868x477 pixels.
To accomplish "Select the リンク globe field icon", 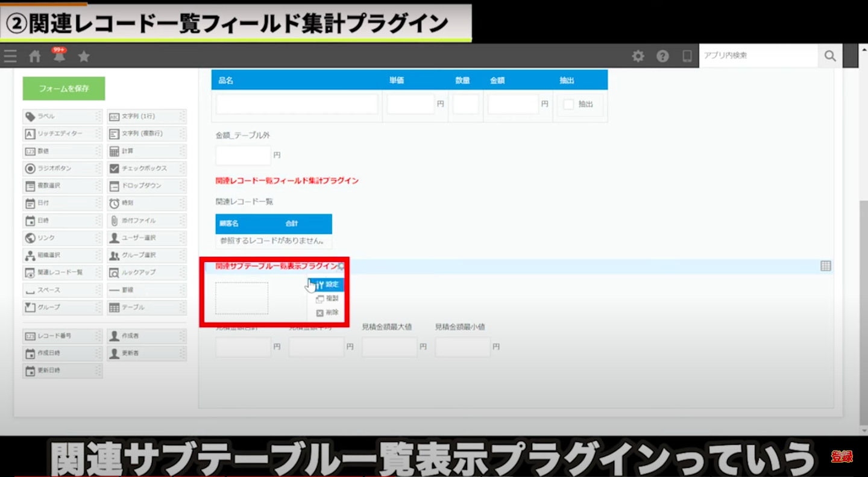I will [30, 238].
